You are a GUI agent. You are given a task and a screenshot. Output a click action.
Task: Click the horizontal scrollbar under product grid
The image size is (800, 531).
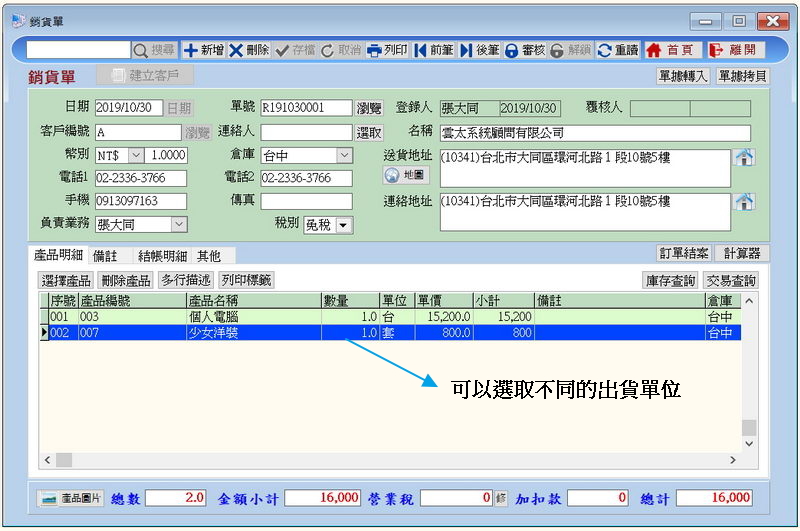[x=400, y=460]
